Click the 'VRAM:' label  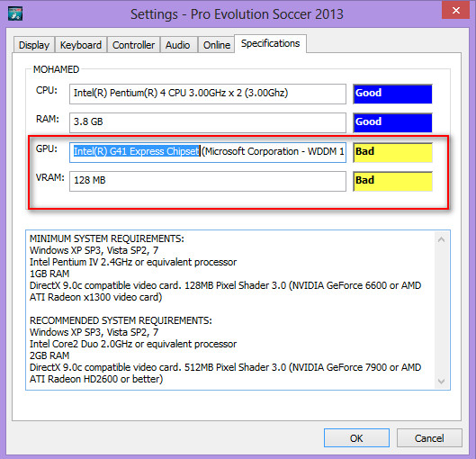(50, 177)
